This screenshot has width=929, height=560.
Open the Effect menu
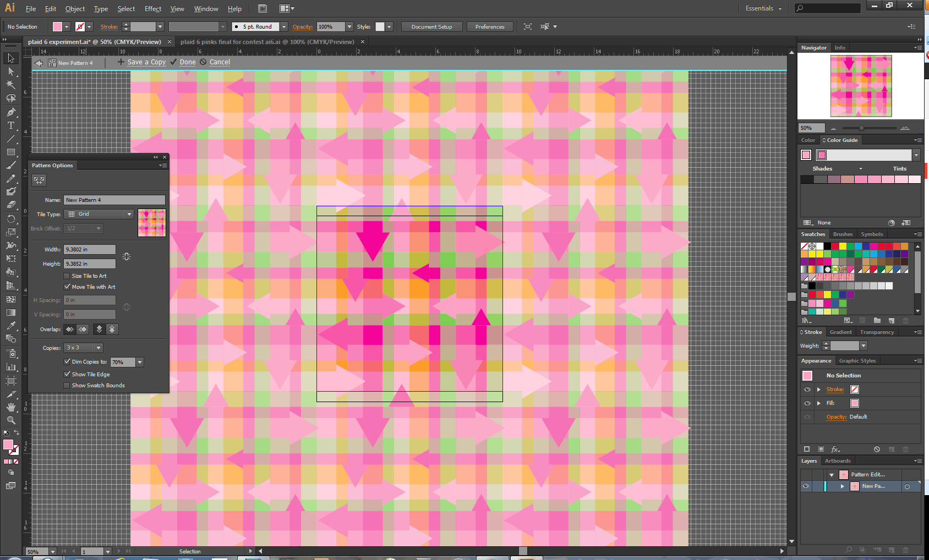(153, 9)
